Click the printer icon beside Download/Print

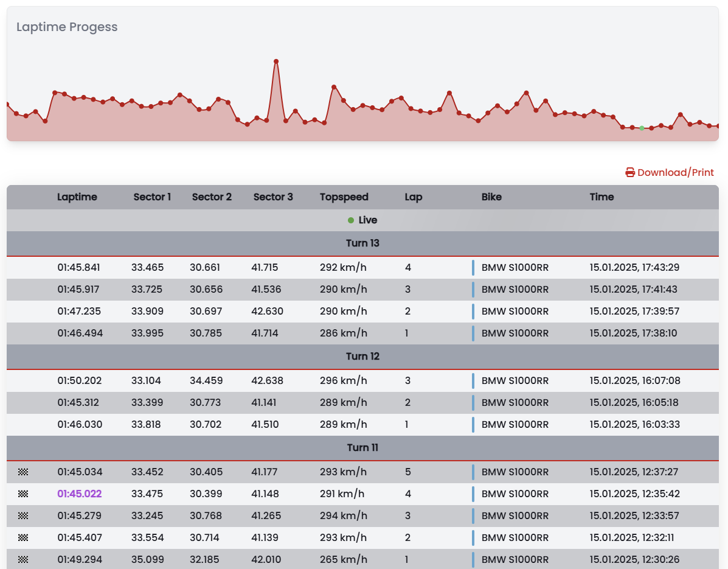pyautogui.click(x=630, y=173)
